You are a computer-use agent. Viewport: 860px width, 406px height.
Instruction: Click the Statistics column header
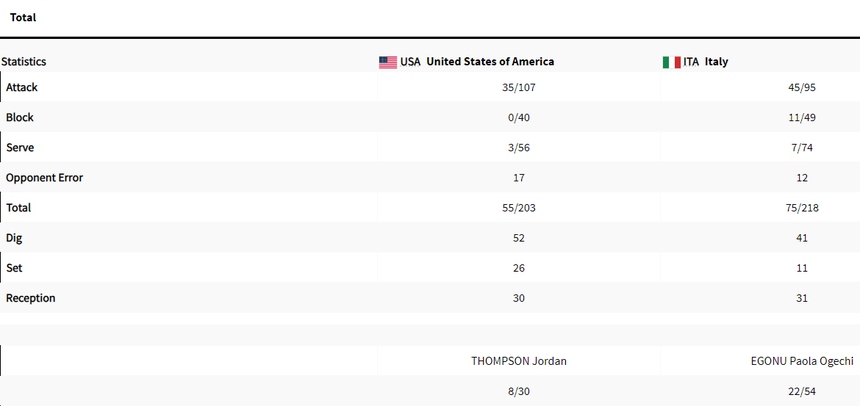click(24, 62)
